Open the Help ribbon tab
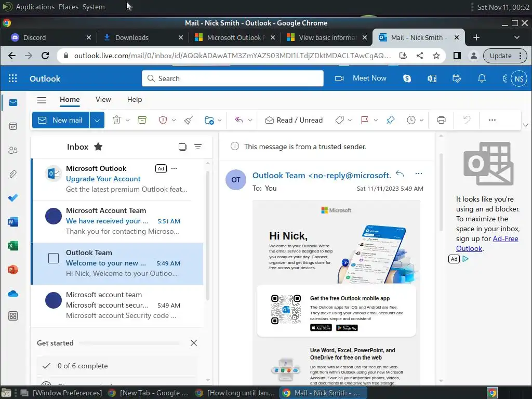Screen dimensions: 532x399 [135, 99]
